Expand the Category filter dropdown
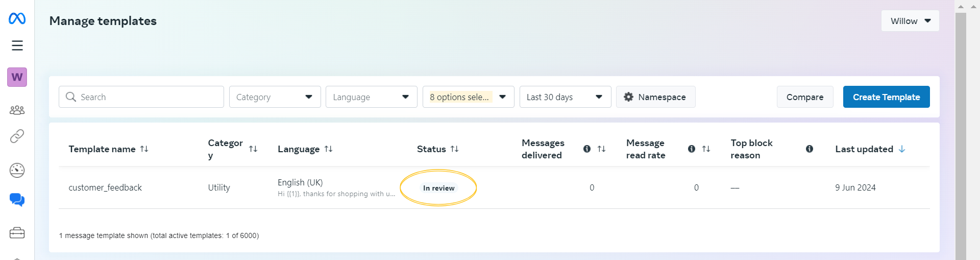Viewport: 980px width, 260px height. coord(275,97)
